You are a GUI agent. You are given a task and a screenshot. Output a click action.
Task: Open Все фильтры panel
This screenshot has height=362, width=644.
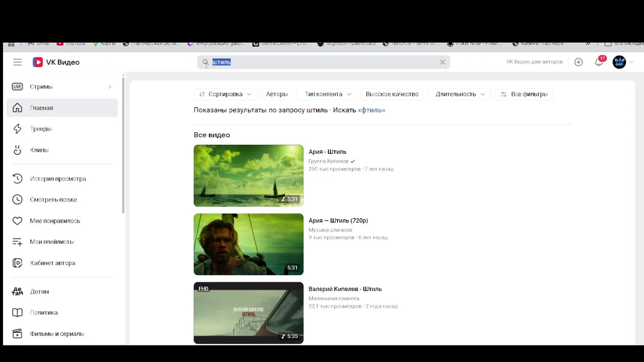pyautogui.click(x=524, y=94)
